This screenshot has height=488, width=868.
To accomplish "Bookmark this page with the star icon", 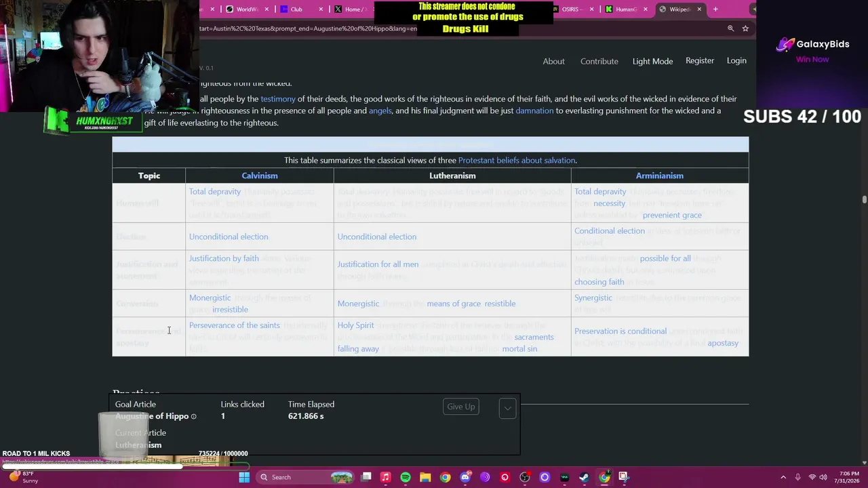I will [745, 28].
